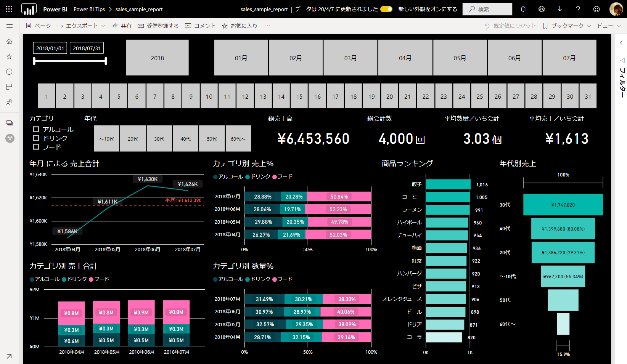Select day 31 slicer button
This screenshot has height=364, width=627.
[x=588, y=96]
